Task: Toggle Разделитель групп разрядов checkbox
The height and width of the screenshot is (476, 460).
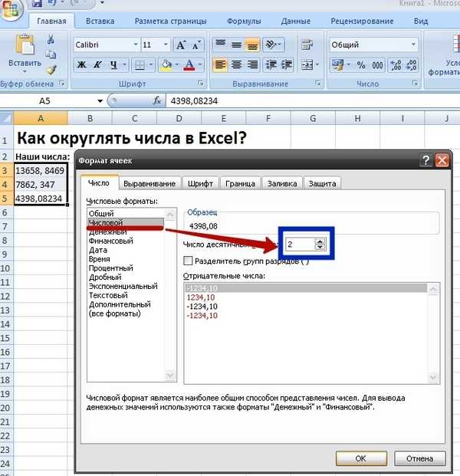Action: (x=188, y=261)
